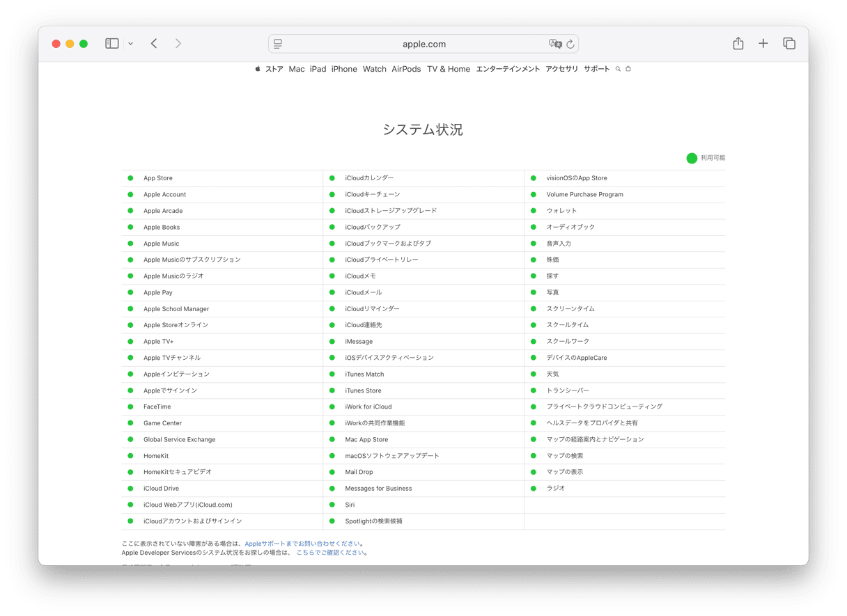Go back with the back arrow

(154, 44)
